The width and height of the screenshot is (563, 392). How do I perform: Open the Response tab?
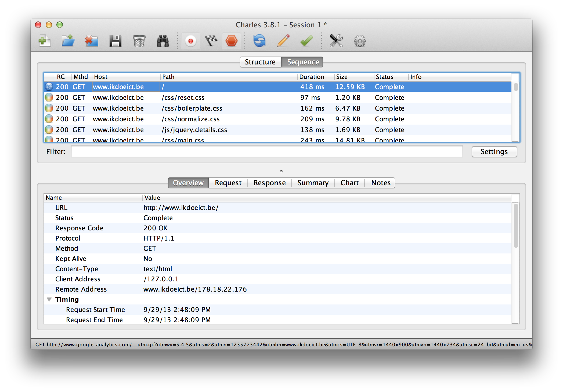click(x=269, y=183)
